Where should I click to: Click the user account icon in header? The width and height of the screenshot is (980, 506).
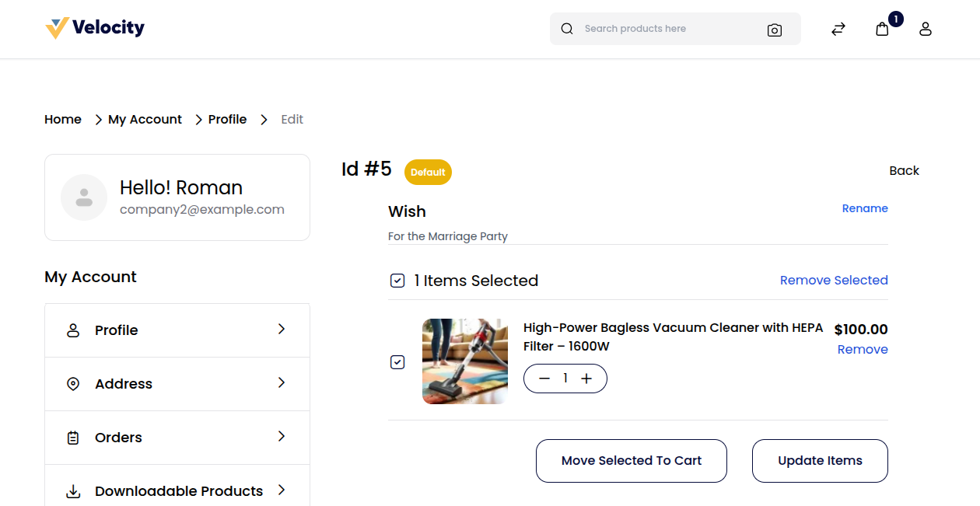[x=925, y=29]
